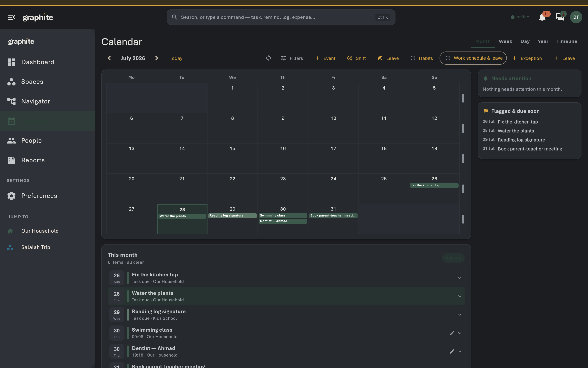
Task: Edit the Dentist — Ahmad event
Action: coord(452,351)
